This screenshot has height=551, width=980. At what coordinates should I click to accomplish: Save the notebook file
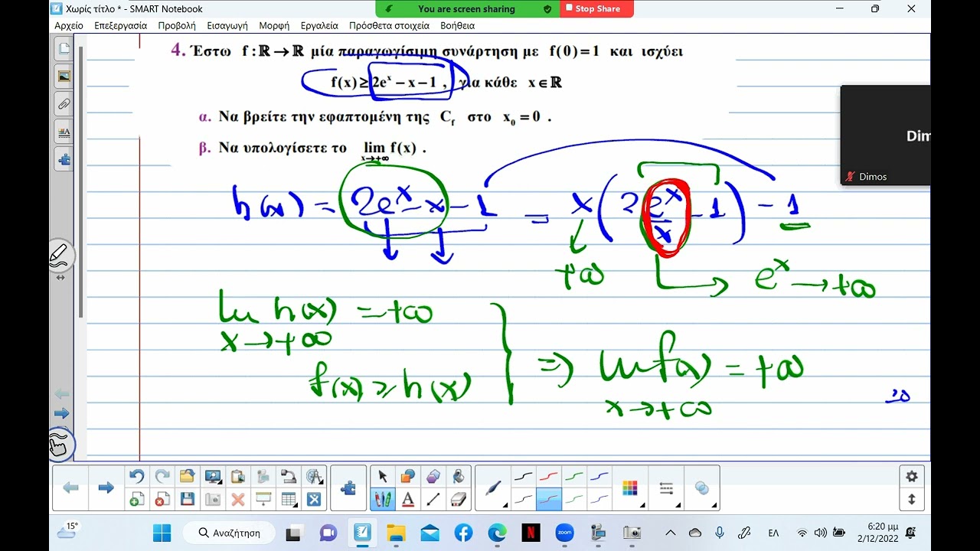(187, 499)
